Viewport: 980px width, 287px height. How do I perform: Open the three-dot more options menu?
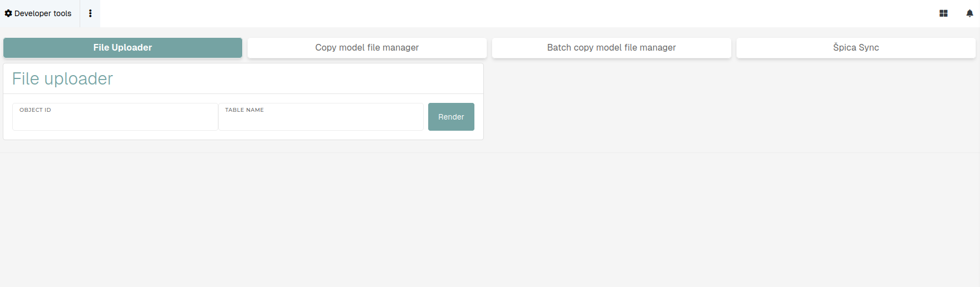tap(90, 13)
